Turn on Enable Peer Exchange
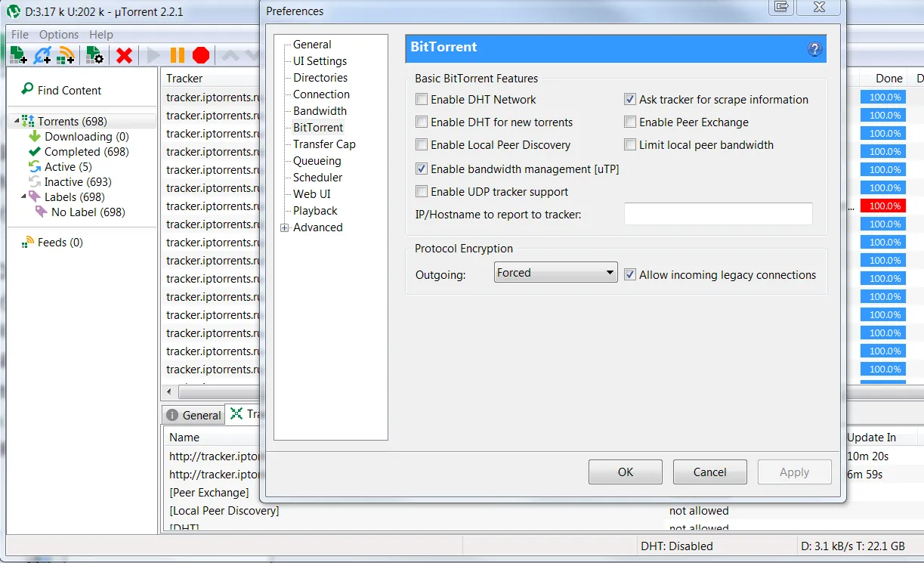The image size is (924, 563). click(630, 122)
